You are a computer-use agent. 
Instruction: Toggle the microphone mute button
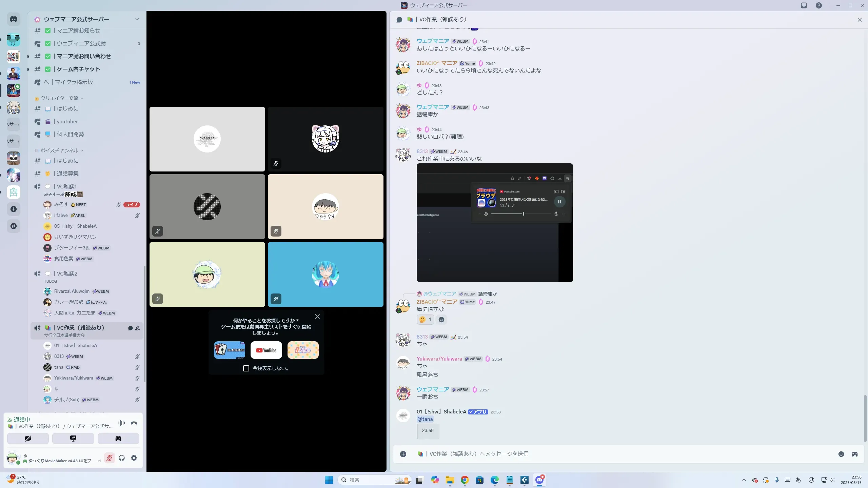(109, 458)
